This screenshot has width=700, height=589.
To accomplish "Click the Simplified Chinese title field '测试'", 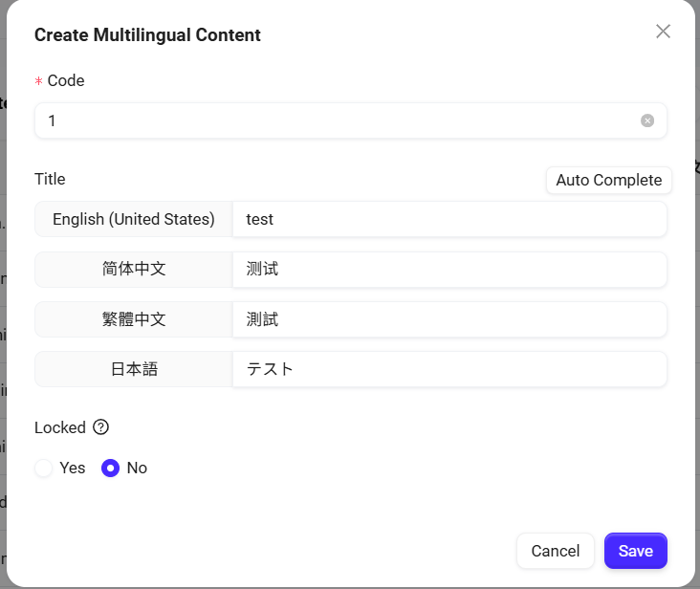I will pos(449,270).
